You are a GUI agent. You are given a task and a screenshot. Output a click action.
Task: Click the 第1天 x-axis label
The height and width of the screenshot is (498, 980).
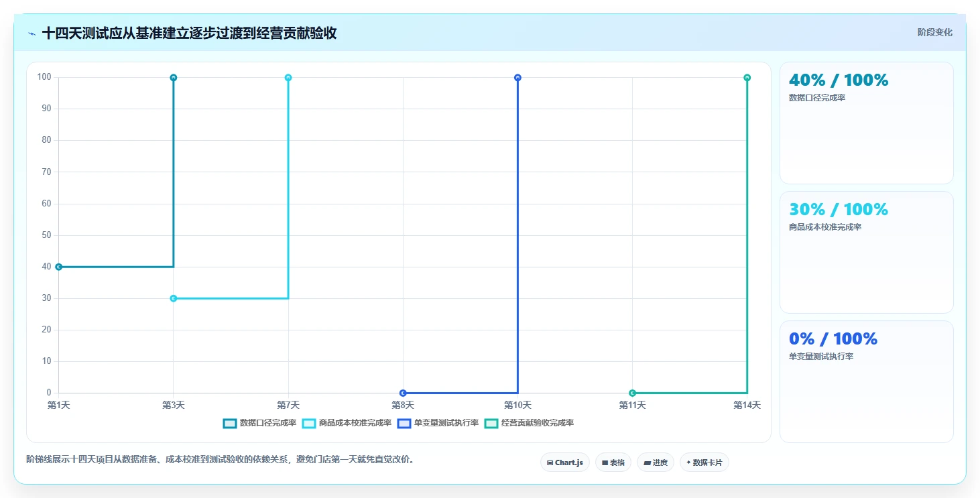click(x=59, y=405)
